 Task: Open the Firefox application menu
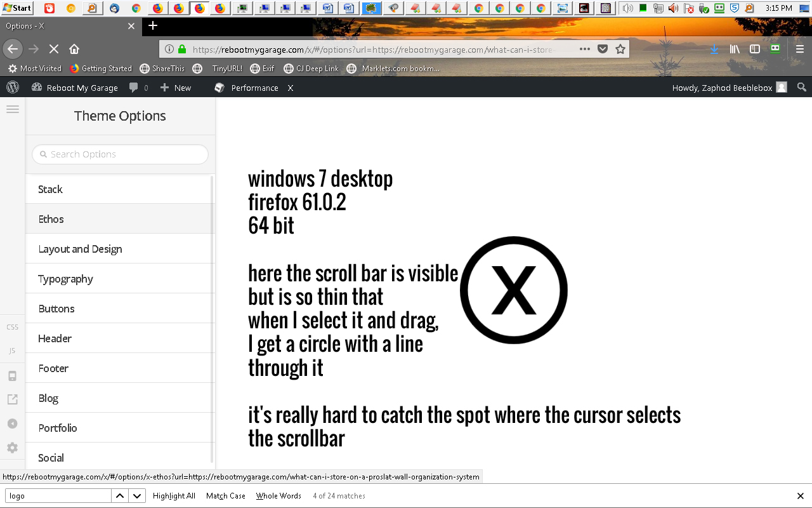pyautogui.click(x=800, y=49)
